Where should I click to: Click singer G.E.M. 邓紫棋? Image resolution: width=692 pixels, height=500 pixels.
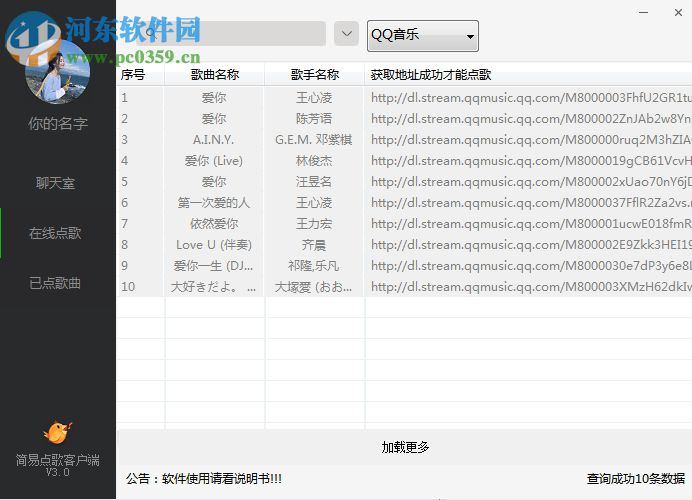pyautogui.click(x=314, y=140)
